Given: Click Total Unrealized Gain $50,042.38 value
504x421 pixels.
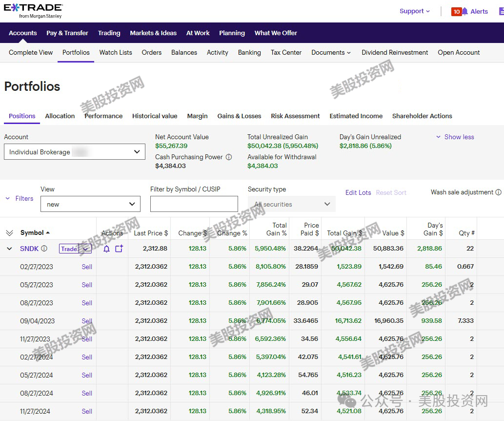Looking at the screenshot, I should 283,146.
